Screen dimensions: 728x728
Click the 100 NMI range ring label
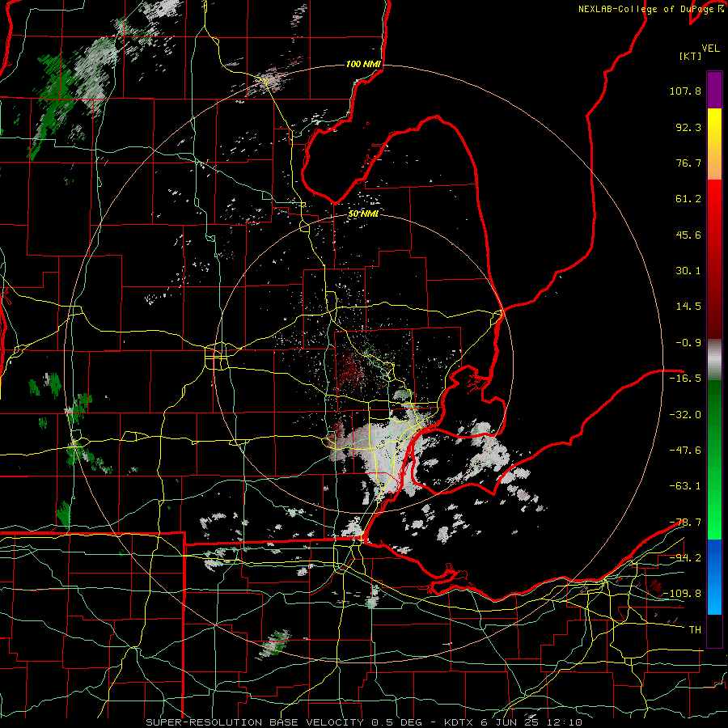click(363, 64)
